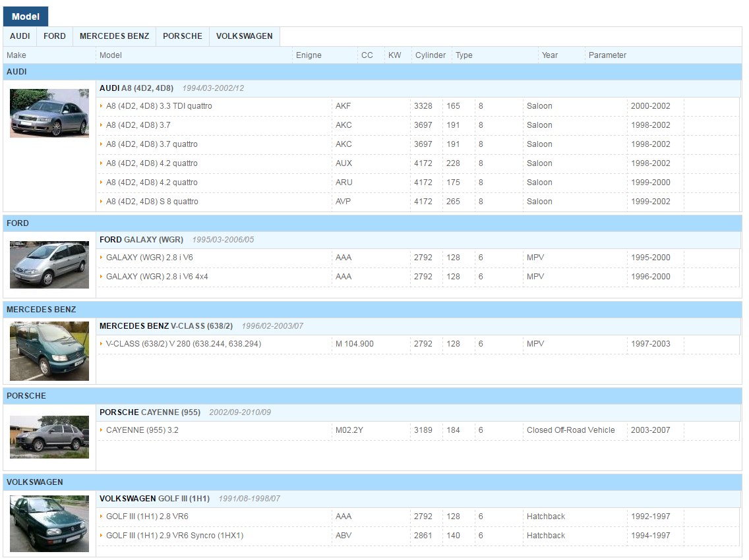Click the Volkswagen Golf III thumbnail
The width and height of the screenshot is (749, 560).
point(49,524)
